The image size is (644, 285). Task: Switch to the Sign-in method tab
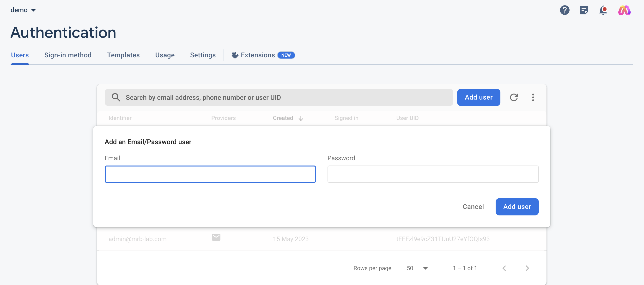pyautogui.click(x=68, y=55)
